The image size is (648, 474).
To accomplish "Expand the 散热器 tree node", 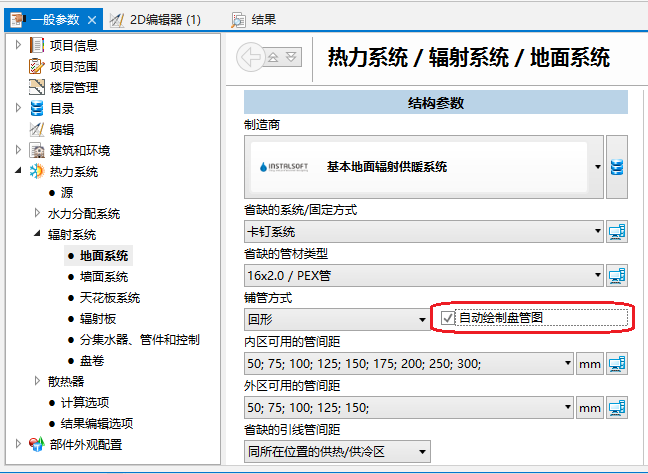I will point(38,381).
